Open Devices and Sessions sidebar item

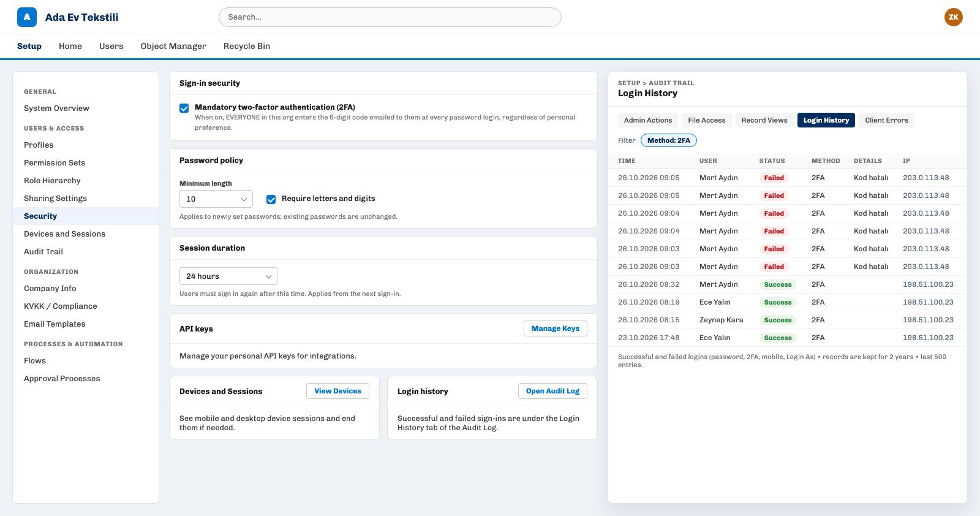click(86, 234)
